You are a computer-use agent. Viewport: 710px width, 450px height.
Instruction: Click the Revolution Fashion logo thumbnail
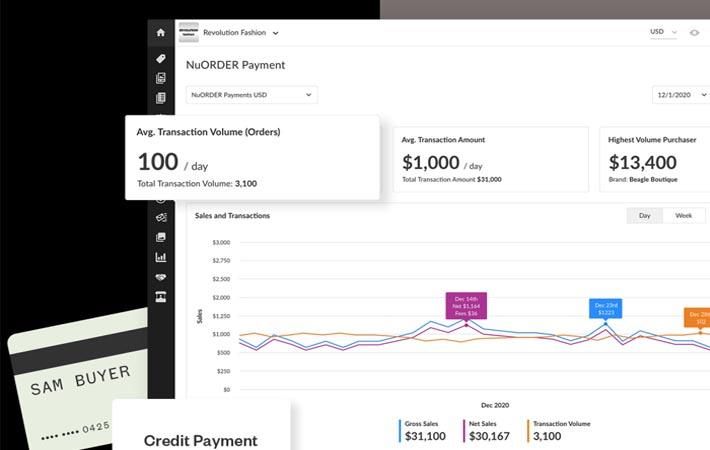point(188,32)
